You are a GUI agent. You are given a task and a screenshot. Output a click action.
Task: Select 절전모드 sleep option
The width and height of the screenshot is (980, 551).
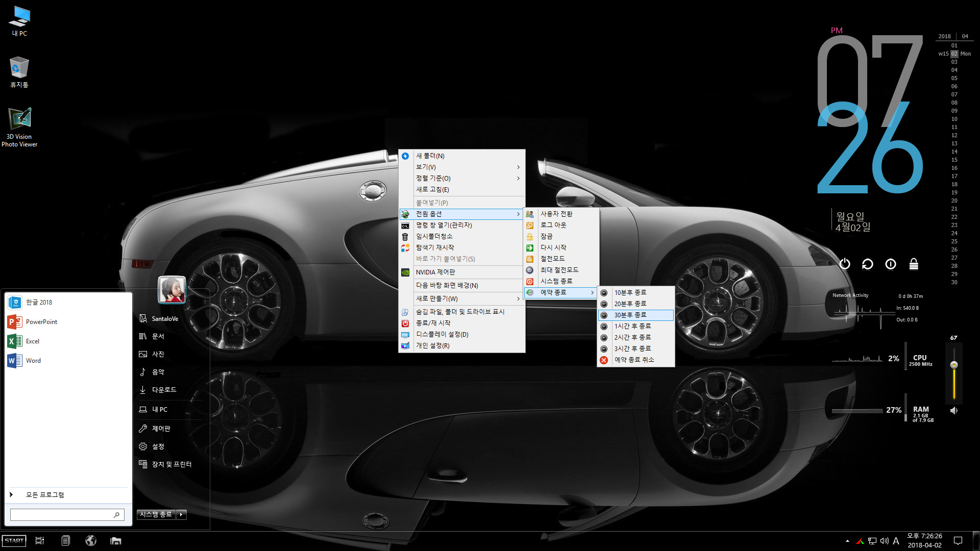point(561,259)
